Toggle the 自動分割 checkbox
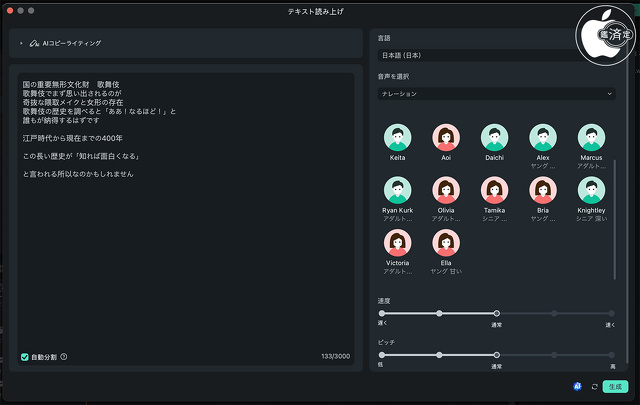Image resolution: width=640 pixels, height=405 pixels. point(25,356)
